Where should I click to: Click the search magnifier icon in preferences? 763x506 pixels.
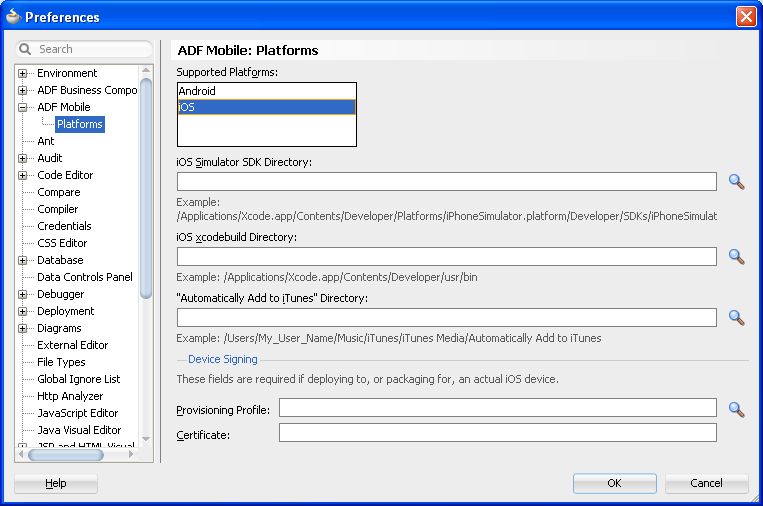(25, 49)
